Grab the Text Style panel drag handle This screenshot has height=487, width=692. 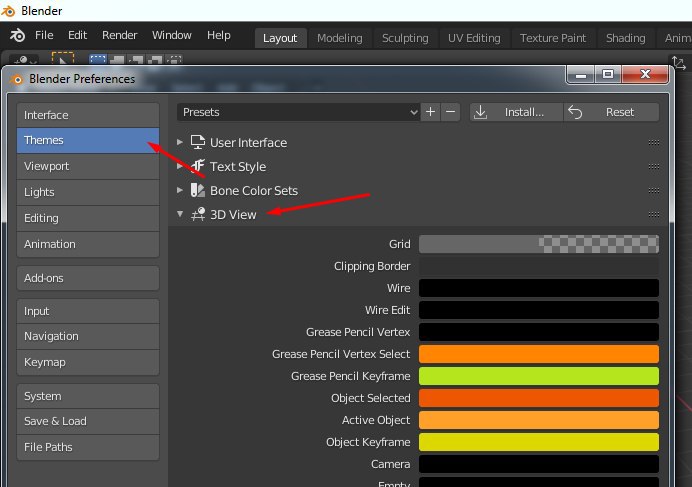tap(654, 166)
